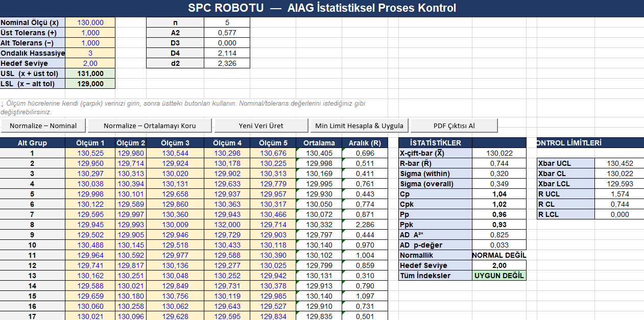Image resolution: width=644 pixels, height=320 pixels.
Task: Select the Normallik label cell
Action: point(435,255)
